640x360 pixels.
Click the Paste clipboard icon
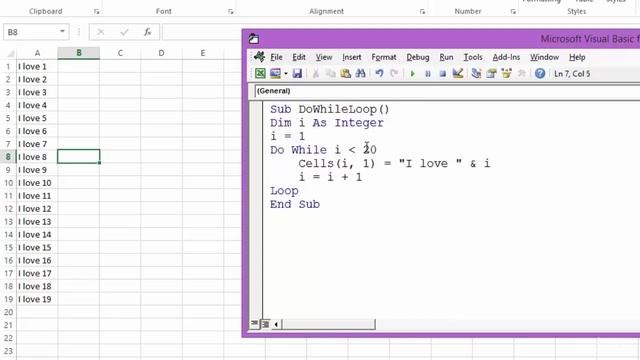click(345, 73)
